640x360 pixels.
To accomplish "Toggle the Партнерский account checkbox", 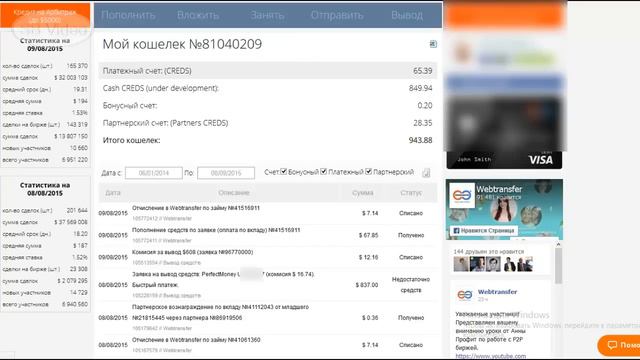I will 369,171.
